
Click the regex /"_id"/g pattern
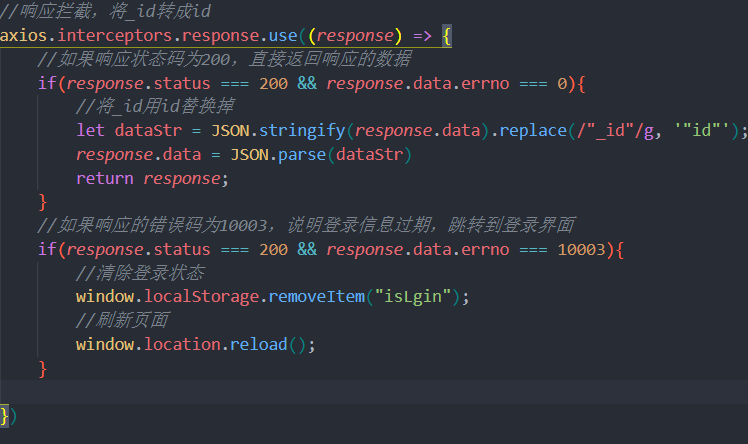(615, 130)
